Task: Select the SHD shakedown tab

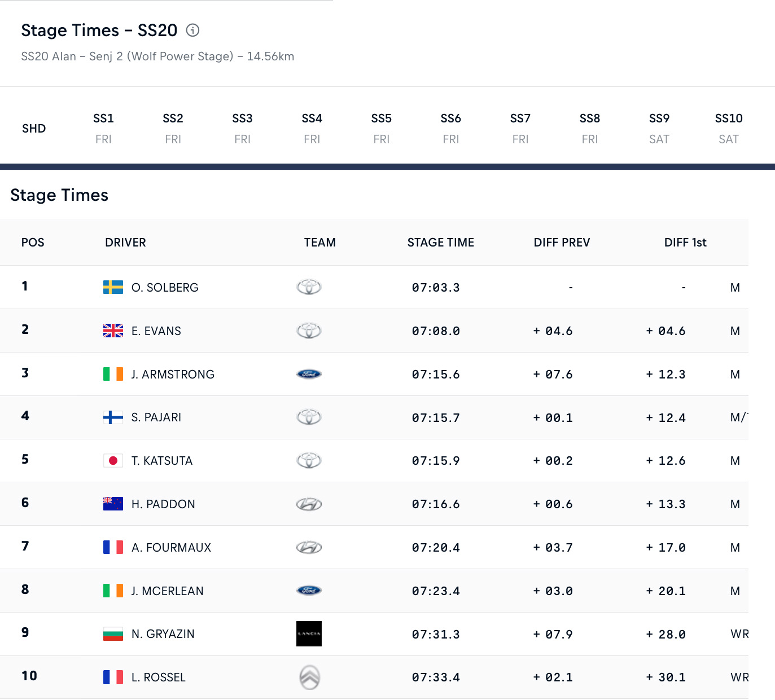Action: (34, 129)
